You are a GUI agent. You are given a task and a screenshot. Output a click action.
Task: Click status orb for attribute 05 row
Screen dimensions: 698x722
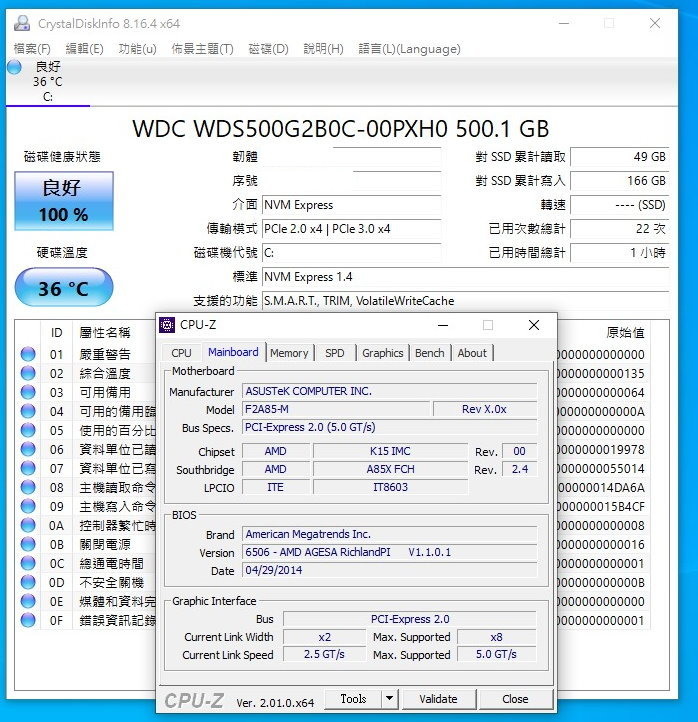tap(28, 430)
